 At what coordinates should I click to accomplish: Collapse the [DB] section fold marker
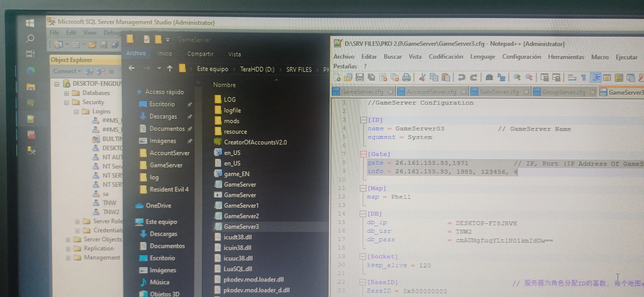pyautogui.click(x=363, y=214)
